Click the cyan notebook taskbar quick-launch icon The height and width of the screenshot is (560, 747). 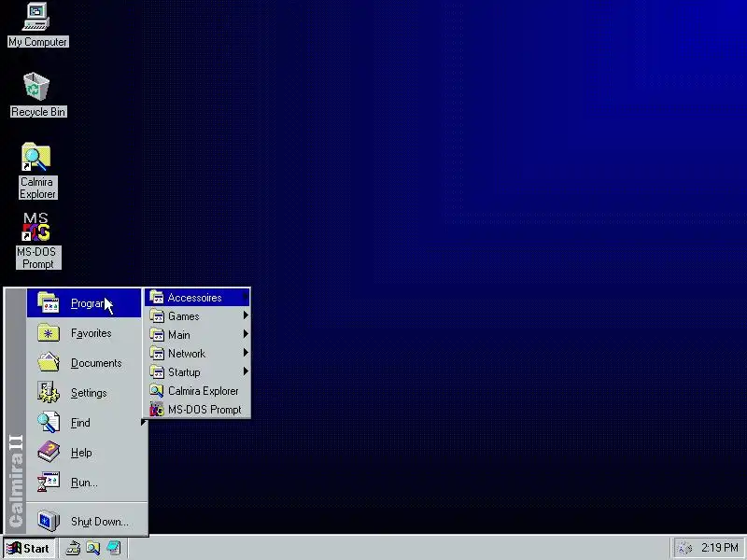[114, 548]
